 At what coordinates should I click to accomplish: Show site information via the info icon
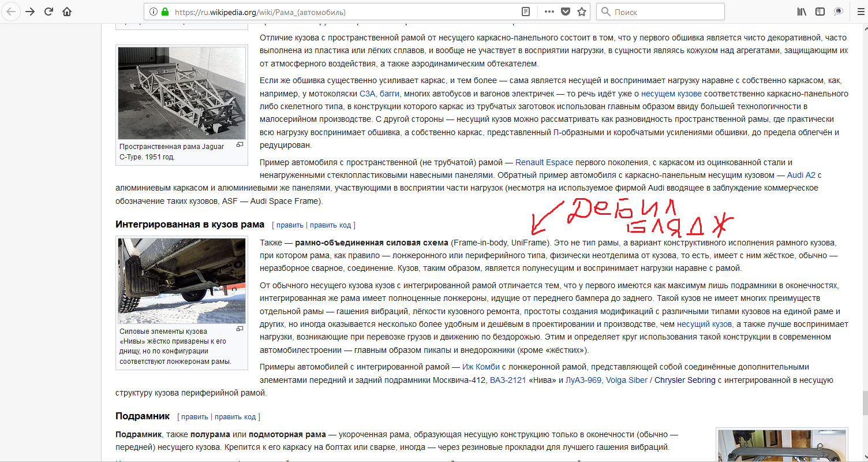point(154,12)
